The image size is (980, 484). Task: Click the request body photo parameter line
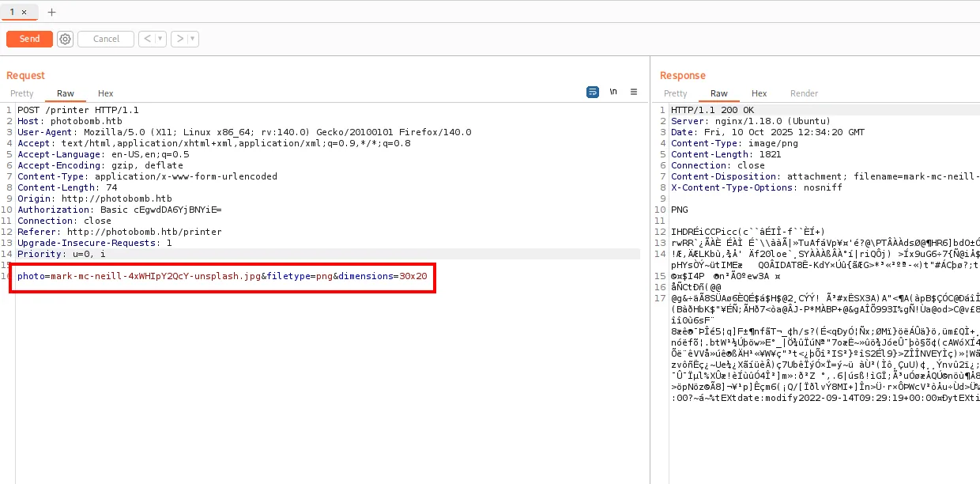[222, 276]
